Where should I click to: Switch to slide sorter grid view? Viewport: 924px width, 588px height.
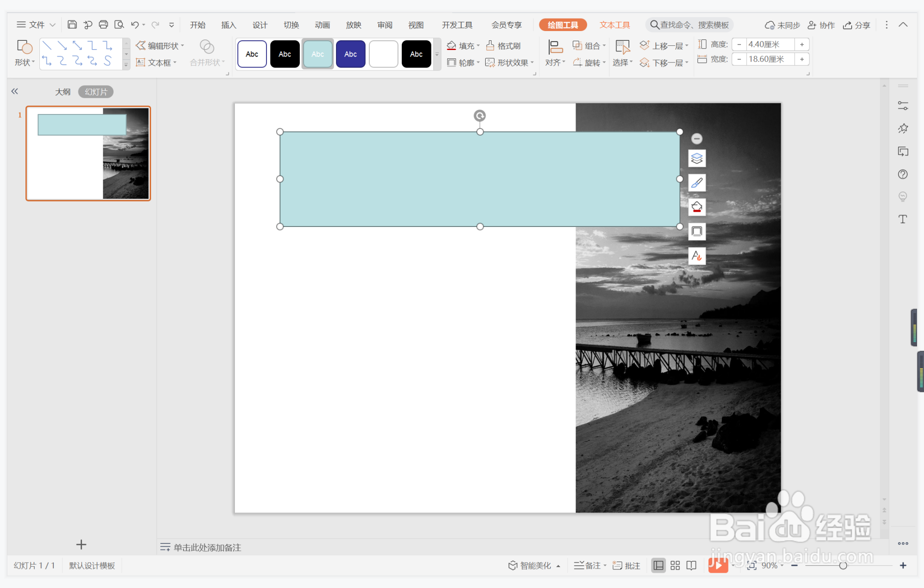point(675,565)
